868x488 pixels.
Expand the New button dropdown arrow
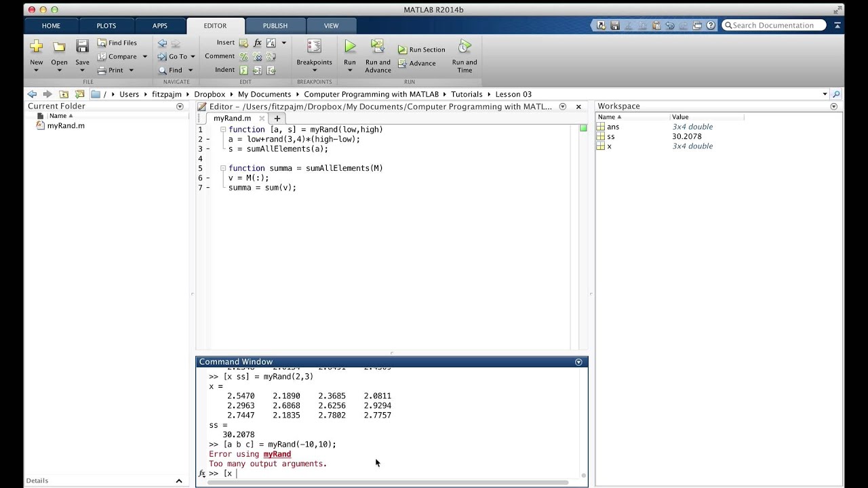[36, 70]
